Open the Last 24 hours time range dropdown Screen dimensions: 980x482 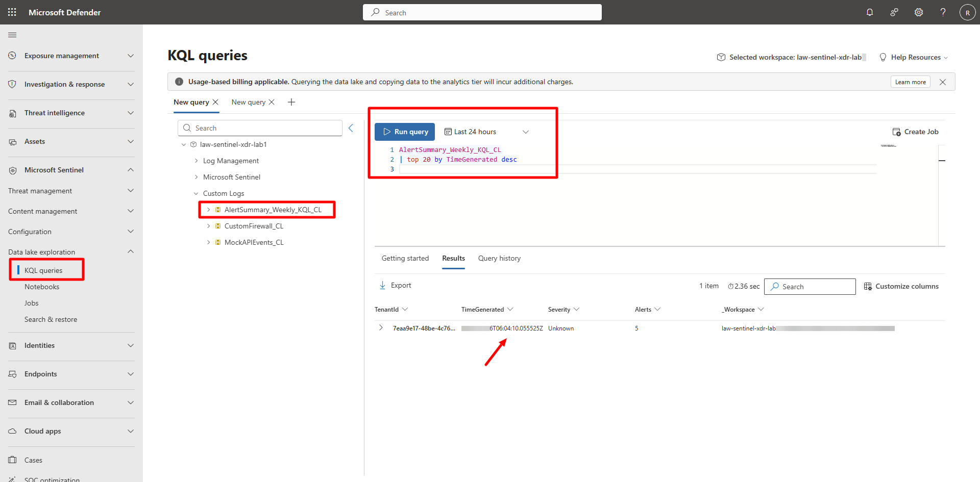tap(486, 132)
